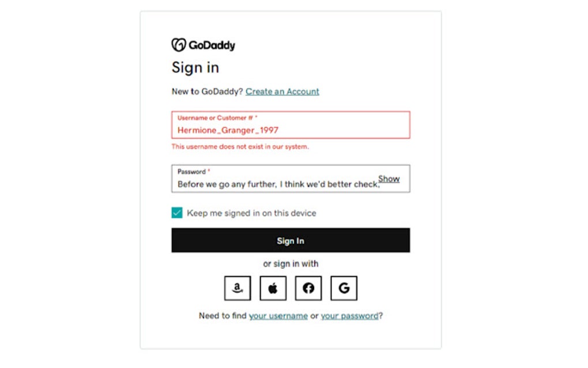Click the 'Keep me signed in on this device' label
588x368 pixels.
pos(251,213)
